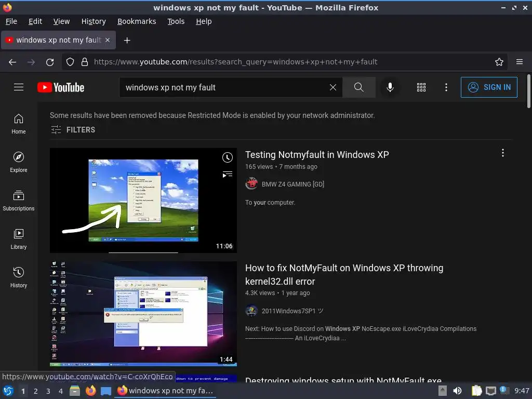
Task: Play the 11:06 video thumbnail
Action: point(143,200)
